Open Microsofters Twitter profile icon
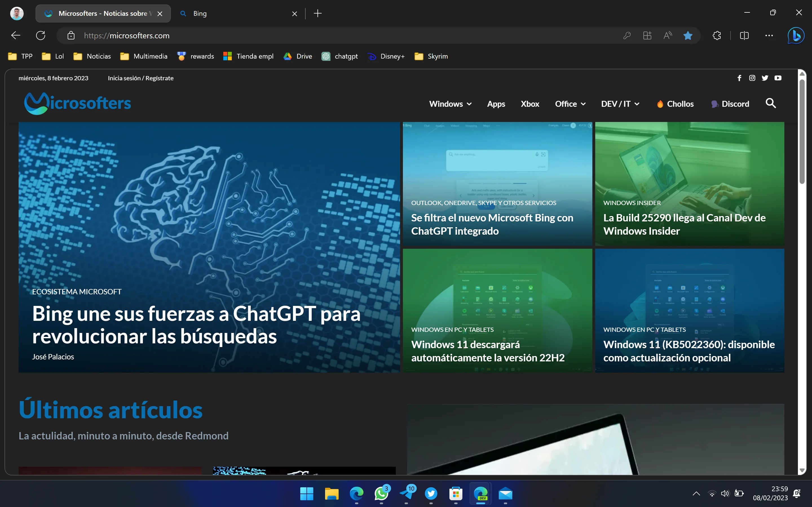The height and width of the screenshot is (507, 812). (765, 78)
